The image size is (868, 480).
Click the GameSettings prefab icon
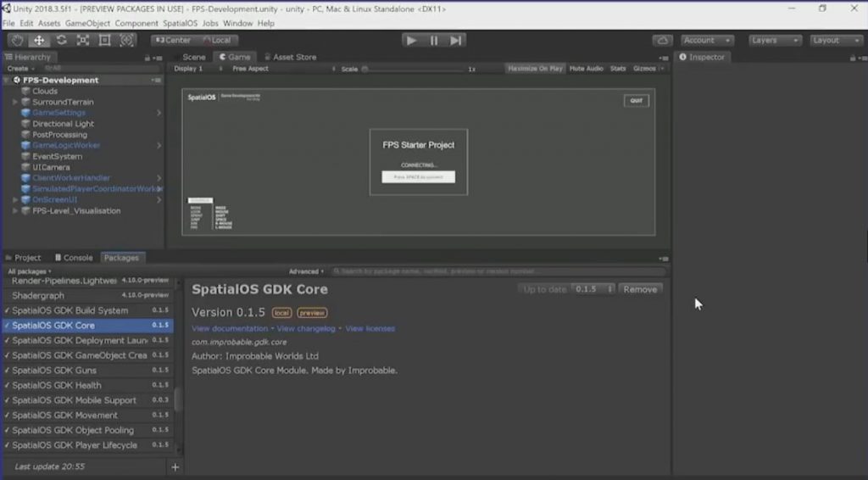[25, 113]
